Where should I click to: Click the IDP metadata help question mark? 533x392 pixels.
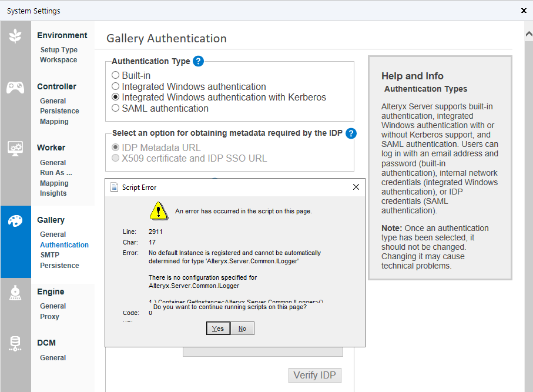[351, 133]
